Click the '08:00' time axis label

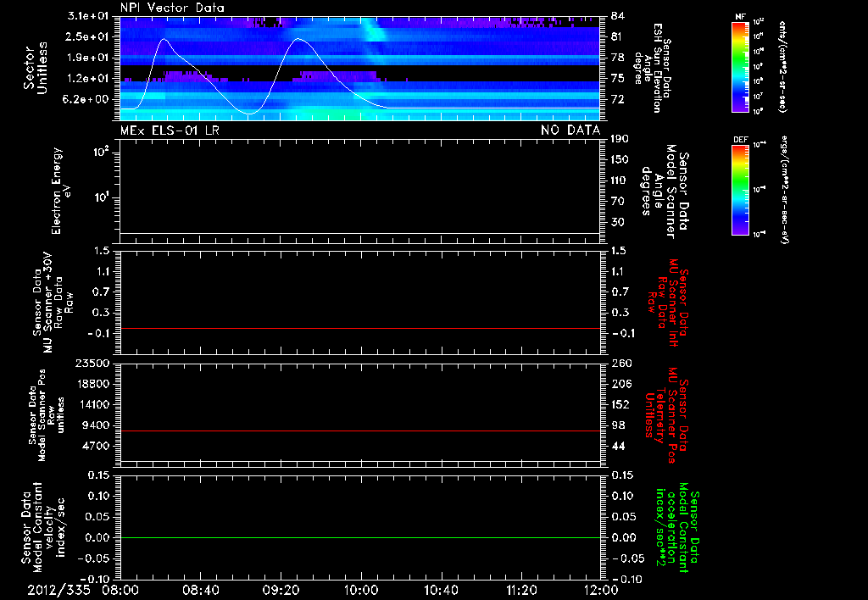coord(120,590)
